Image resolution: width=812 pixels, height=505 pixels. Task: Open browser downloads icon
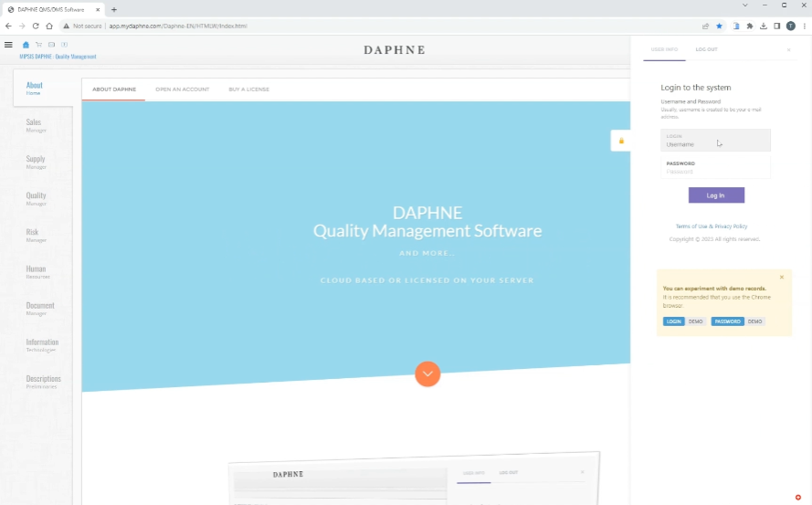tap(764, 26)
